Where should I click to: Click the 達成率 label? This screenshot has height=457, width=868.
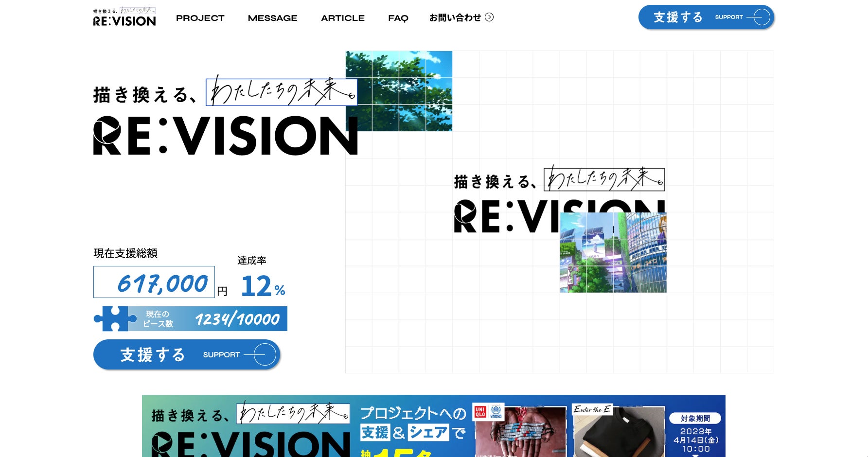coord(252,261)
